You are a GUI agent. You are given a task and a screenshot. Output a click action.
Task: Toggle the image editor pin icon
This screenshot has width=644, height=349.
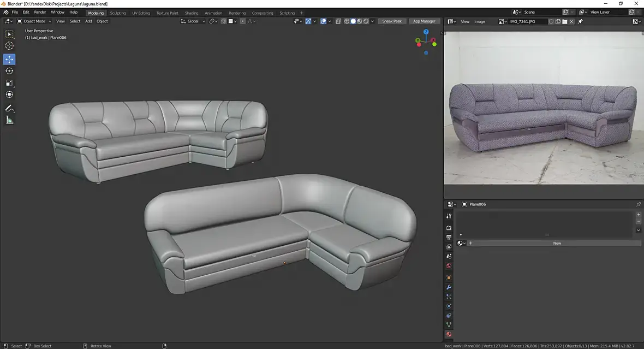580,22
